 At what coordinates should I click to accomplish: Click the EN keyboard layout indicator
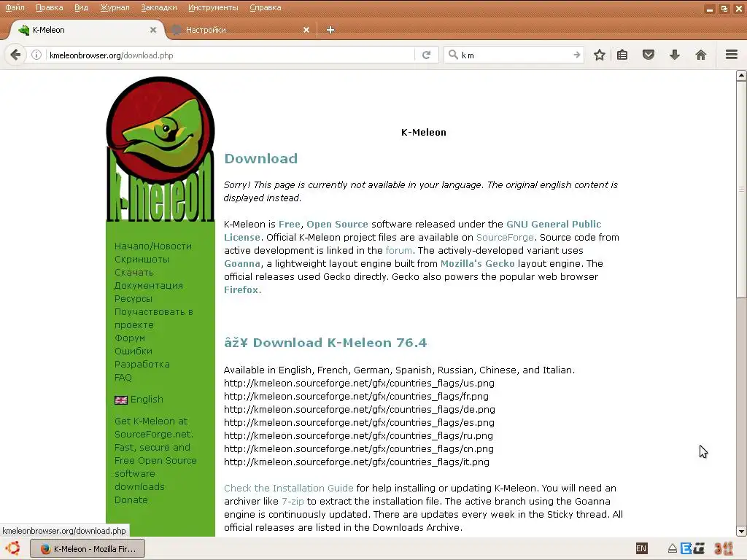(x=641, y=548)
